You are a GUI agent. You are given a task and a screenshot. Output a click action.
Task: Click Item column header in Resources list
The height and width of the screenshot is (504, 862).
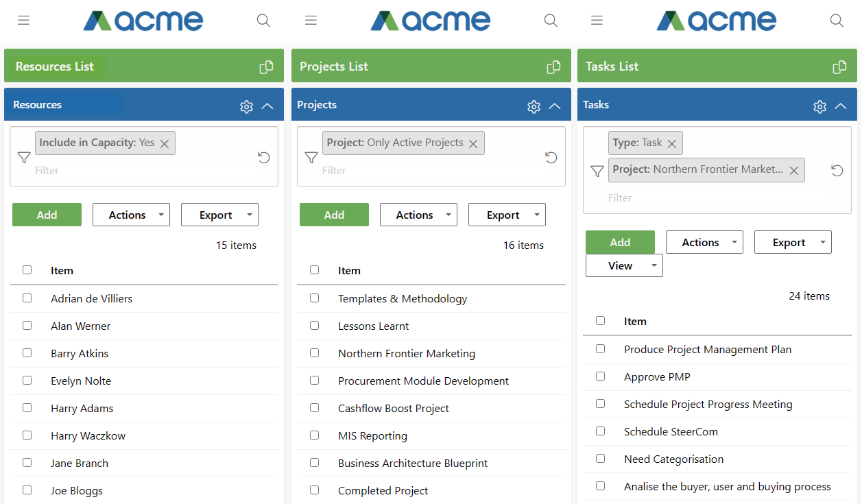point(62,270)
